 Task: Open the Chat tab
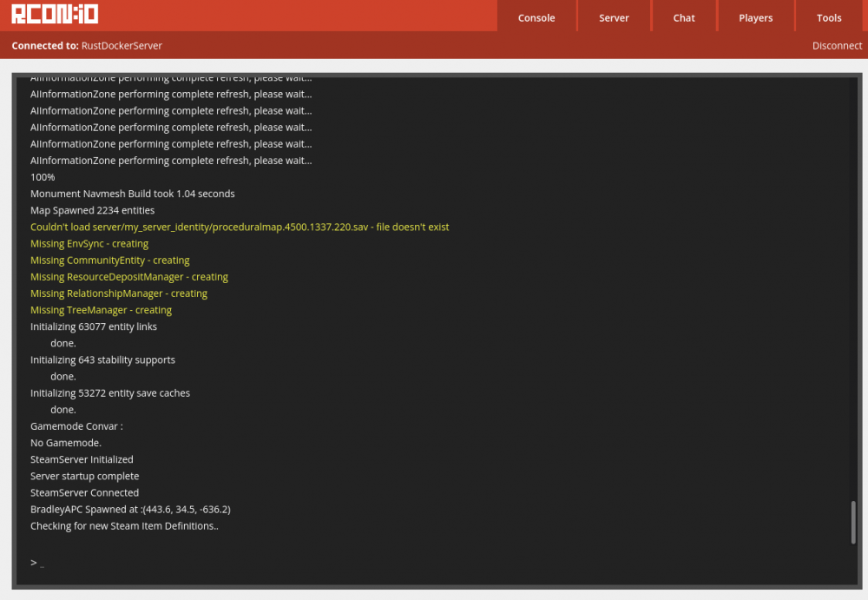coord(684,17)
